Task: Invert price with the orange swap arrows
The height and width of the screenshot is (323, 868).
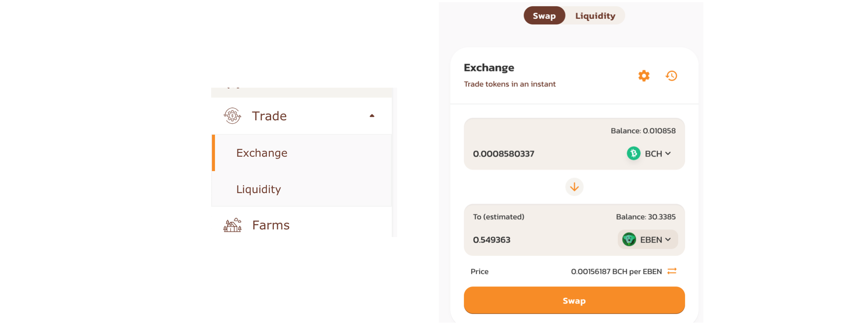Action: 672,271
